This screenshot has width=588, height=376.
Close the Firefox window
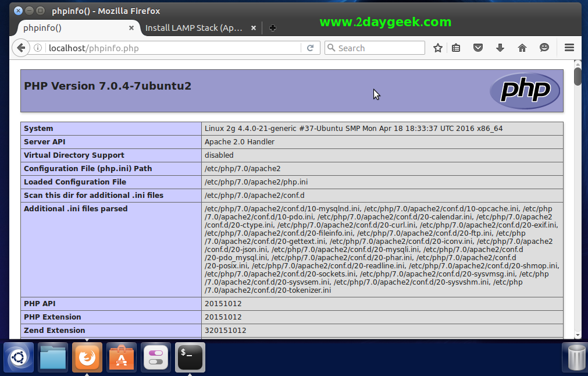click(x=18, y=11)
